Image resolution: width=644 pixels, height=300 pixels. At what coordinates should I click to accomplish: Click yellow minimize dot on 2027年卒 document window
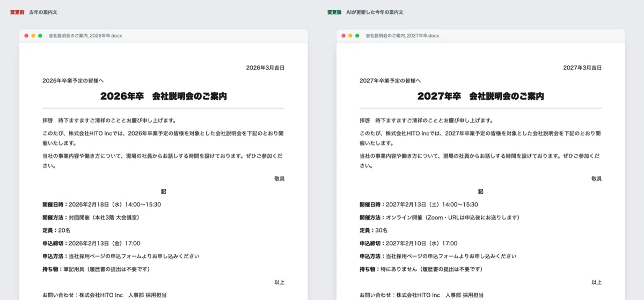pos(350,35)
